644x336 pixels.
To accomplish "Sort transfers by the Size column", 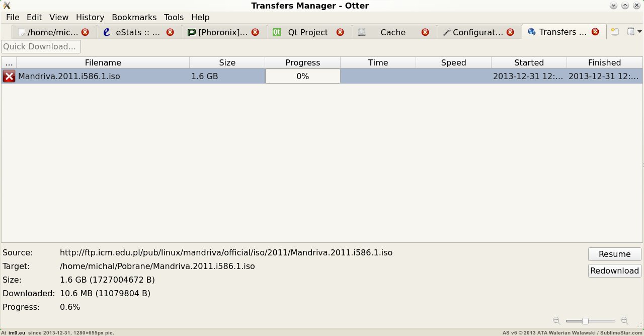I will pos(227,62).
